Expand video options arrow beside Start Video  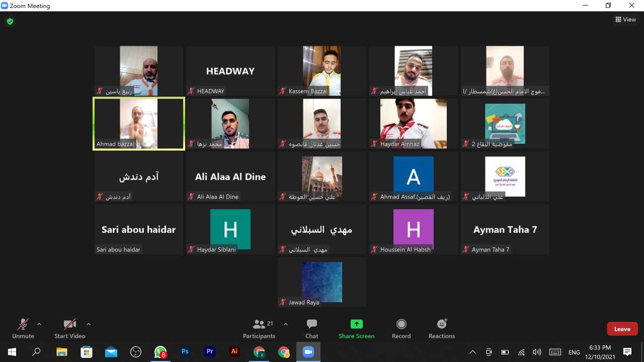click(x=89, y=324)
